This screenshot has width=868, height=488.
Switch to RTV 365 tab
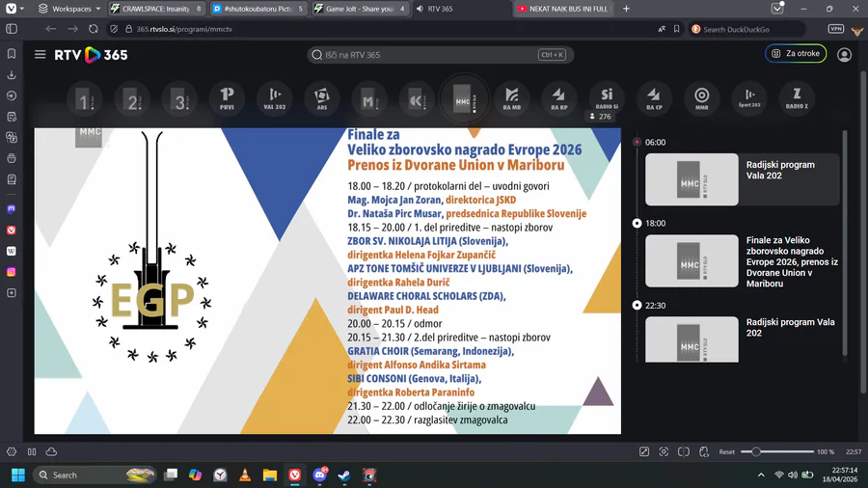point(462,9)
